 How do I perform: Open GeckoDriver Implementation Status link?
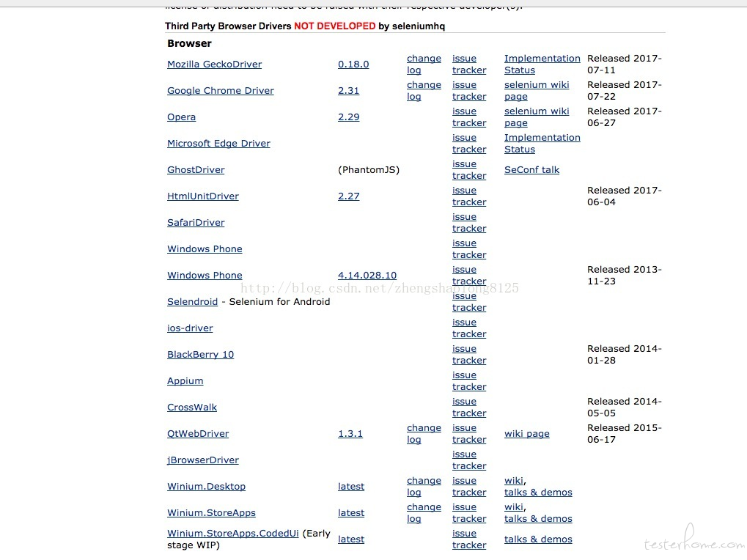coord(542,65)
